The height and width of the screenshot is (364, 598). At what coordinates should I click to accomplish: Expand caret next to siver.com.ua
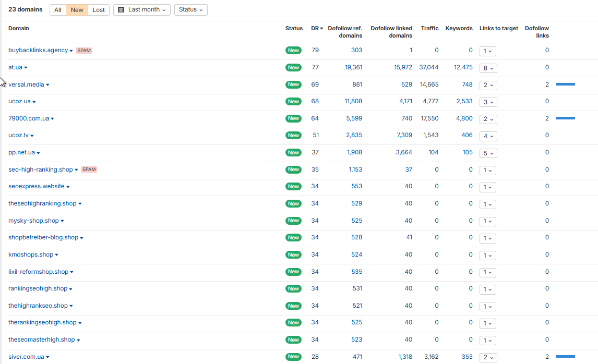[x=47, y=357]
